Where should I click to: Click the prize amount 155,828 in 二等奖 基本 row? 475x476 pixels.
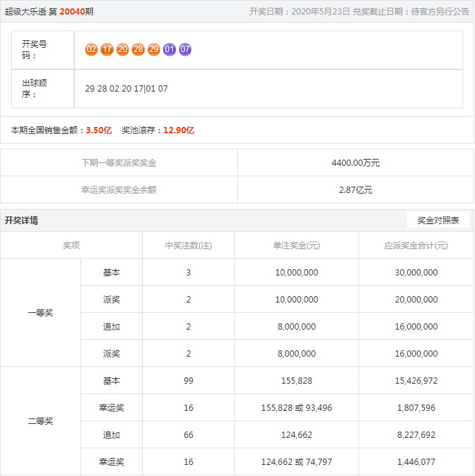click(296, 381)
